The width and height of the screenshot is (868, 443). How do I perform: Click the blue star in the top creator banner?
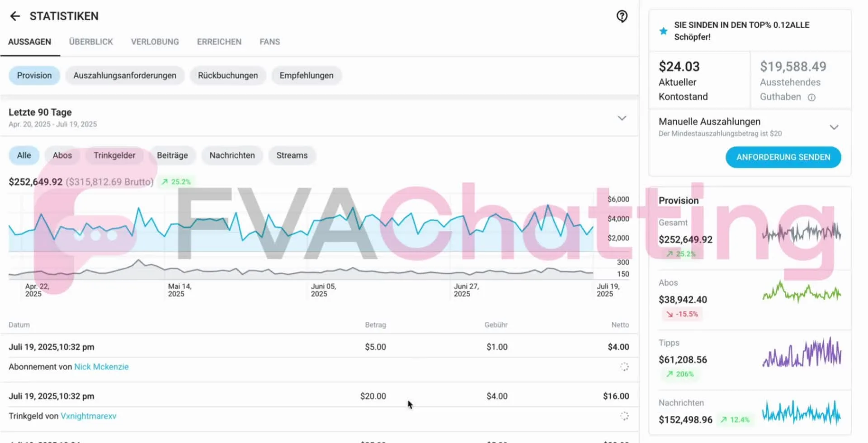[663, 31]
